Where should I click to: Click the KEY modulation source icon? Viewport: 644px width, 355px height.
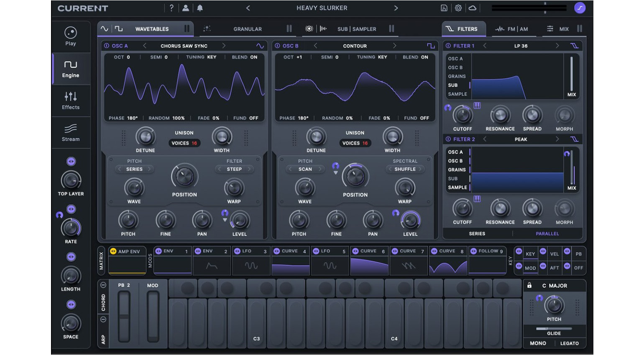click(x=519, y=251)
